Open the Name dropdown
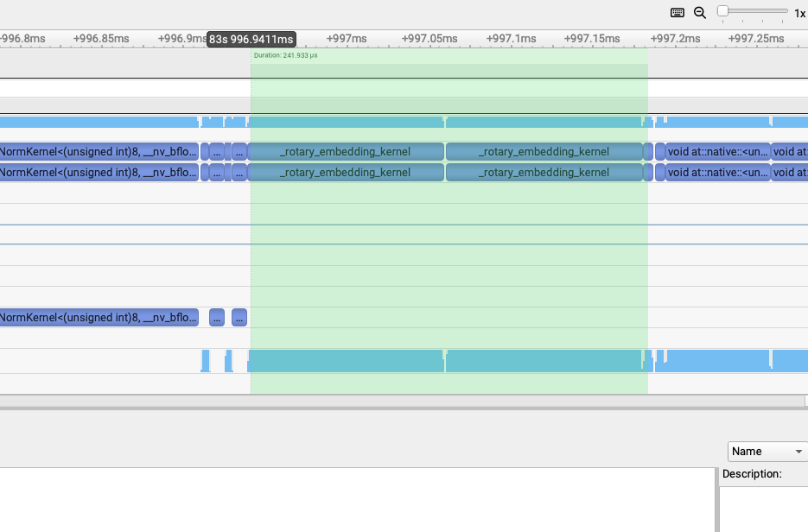This screenshot has width=808, height=532. pyautogui.click(x=767, y=452)
